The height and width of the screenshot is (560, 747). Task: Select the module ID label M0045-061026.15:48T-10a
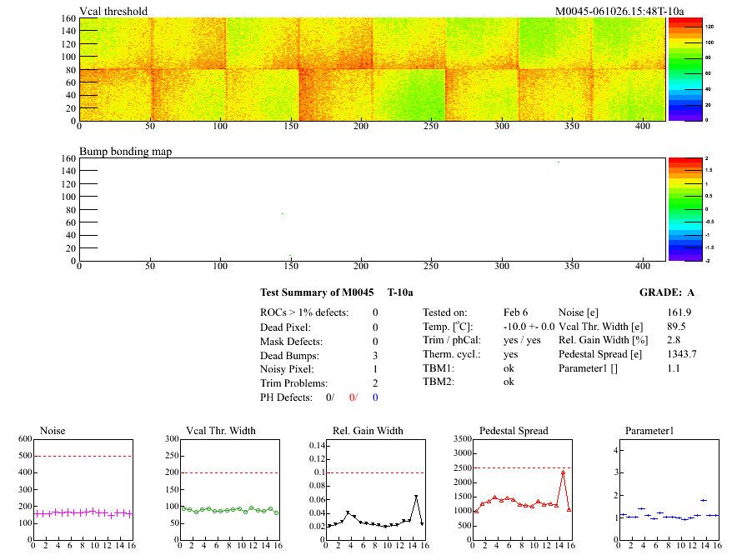pos(619,12)
